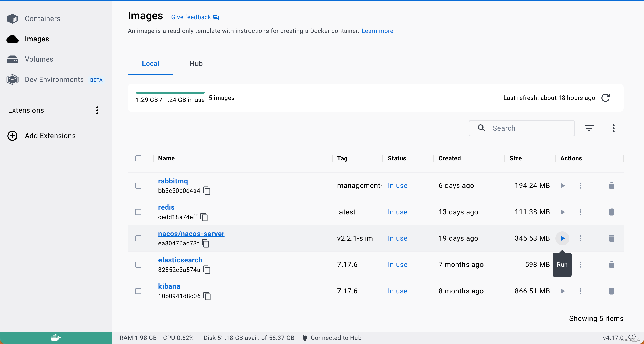Open more actions for rabbitmq
The height and width of the screenshot is (344, 644).
point(581,186)
